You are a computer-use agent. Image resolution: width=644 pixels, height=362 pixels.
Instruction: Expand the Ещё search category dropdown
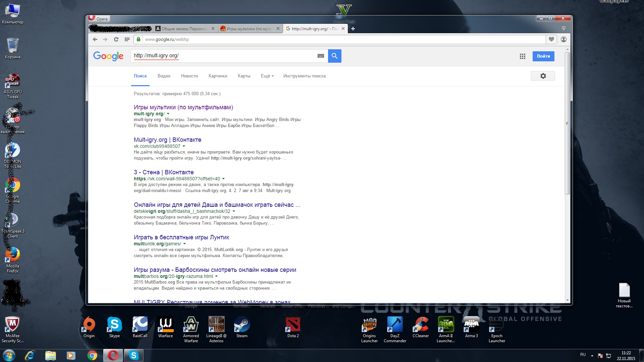[267, 76]
